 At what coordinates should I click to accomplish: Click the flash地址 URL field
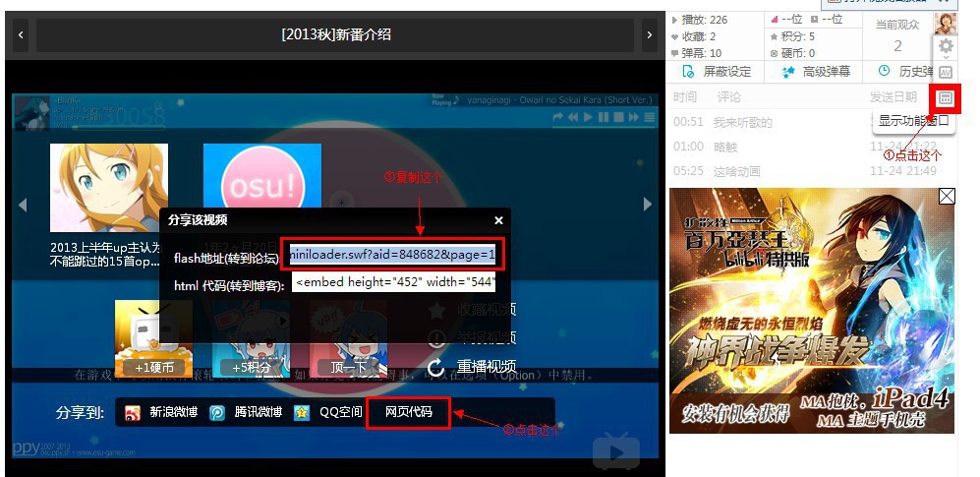tap(394, 255)
